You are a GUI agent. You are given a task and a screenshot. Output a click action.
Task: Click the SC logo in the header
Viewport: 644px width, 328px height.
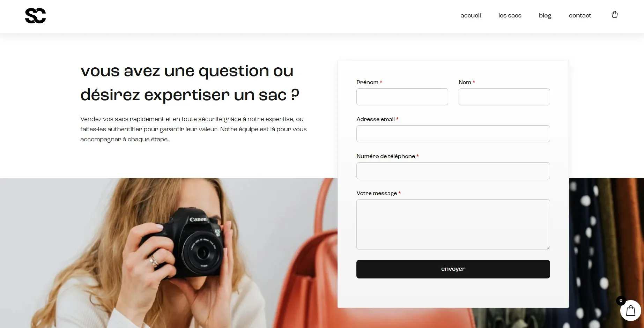tap(35, 16)
